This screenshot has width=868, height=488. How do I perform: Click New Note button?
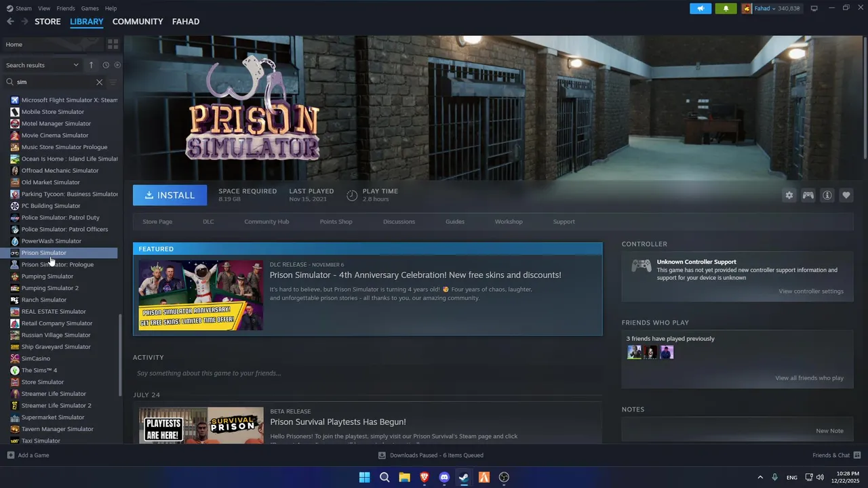[x=829, y=431]
